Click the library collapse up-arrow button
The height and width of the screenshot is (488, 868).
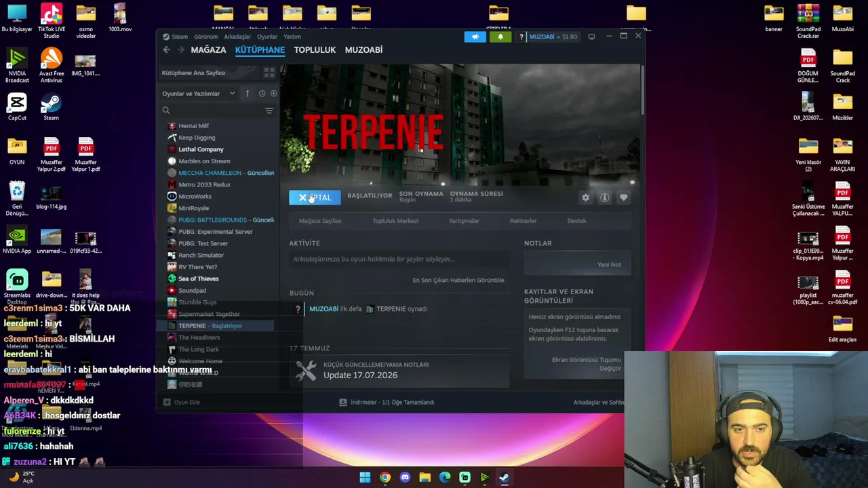(x=248, y=94)
